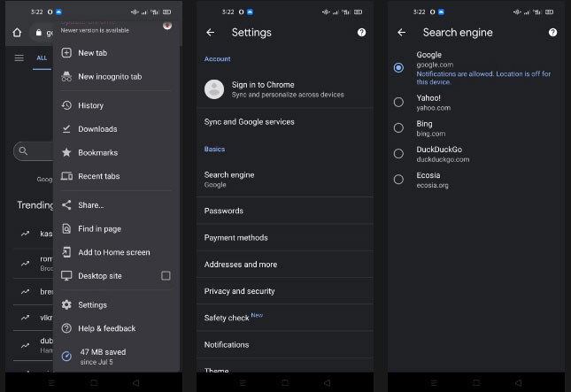
Task: Open help on the Settings screen
Action: (361, 33)
